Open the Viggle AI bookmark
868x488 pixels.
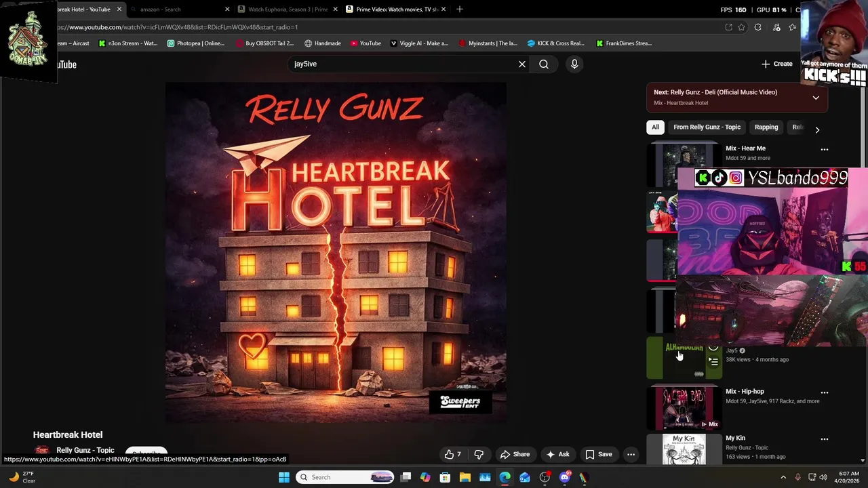click(418, 43)
